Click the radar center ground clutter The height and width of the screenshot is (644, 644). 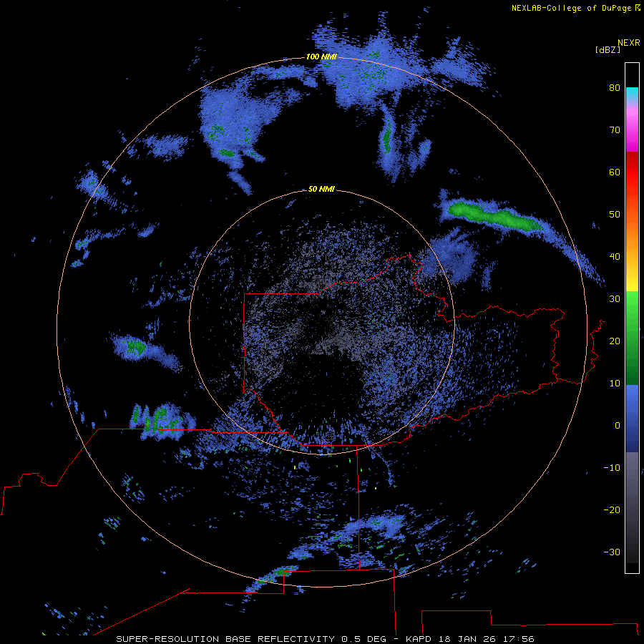tap(321, 323)
